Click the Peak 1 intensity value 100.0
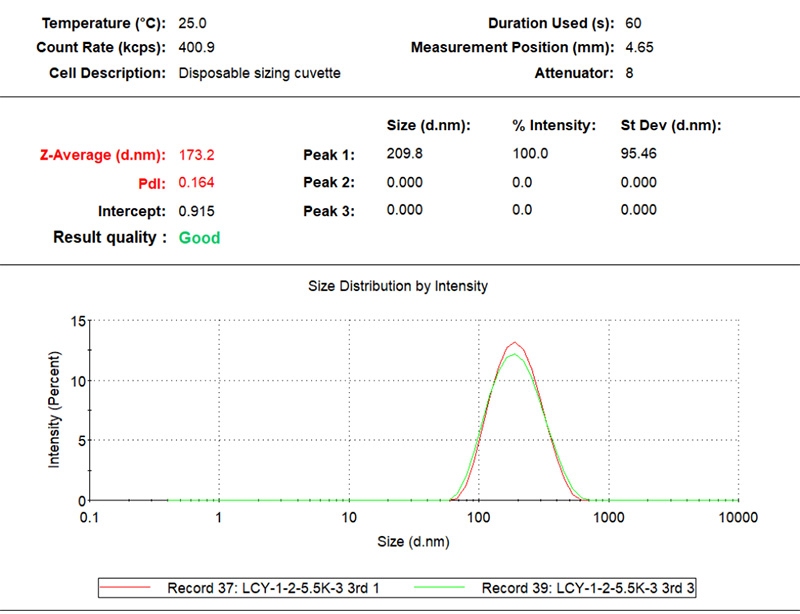The width and height of the screenshot is (800, 614). (530, 155)
